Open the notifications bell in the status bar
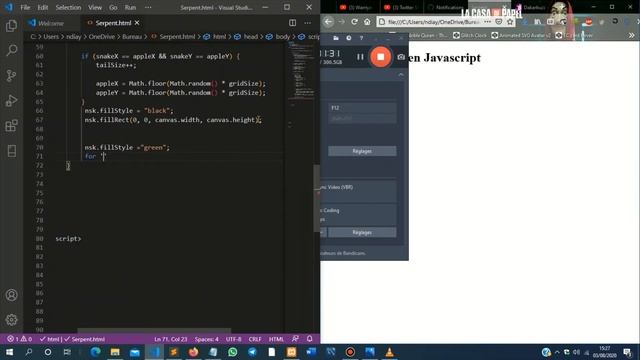640x360 pixels. (310, 339)
